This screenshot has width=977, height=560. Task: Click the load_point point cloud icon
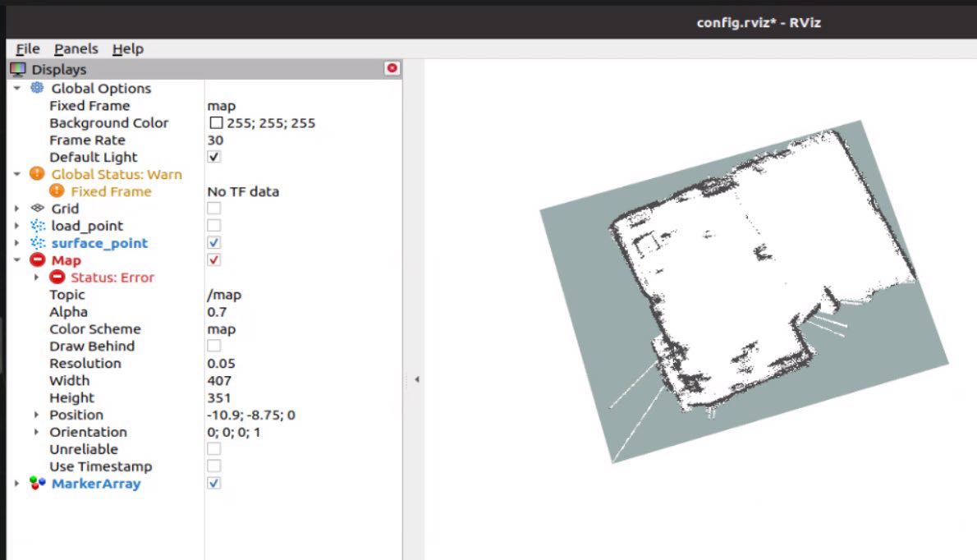point(38,226)
